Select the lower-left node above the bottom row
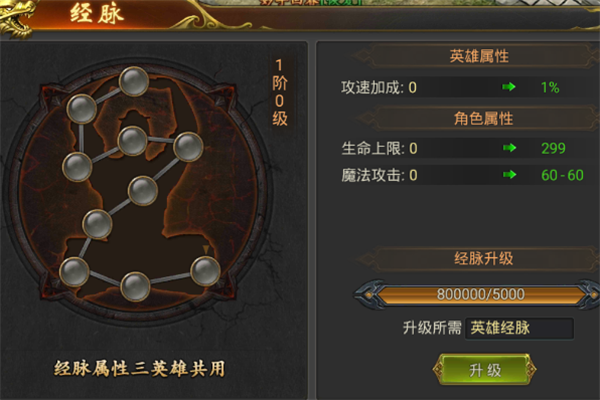Image resolution: width=600 pixels, height=400 pixels. [97, 224]
